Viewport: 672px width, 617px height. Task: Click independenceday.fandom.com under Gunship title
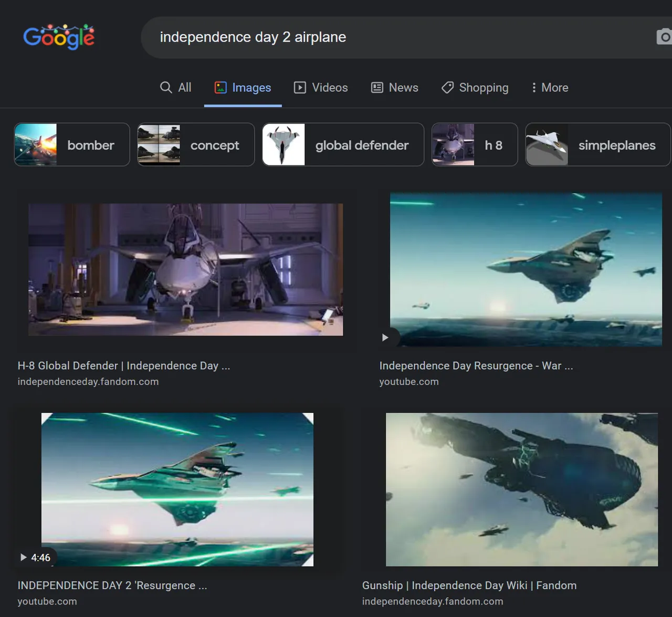point(433,601)
